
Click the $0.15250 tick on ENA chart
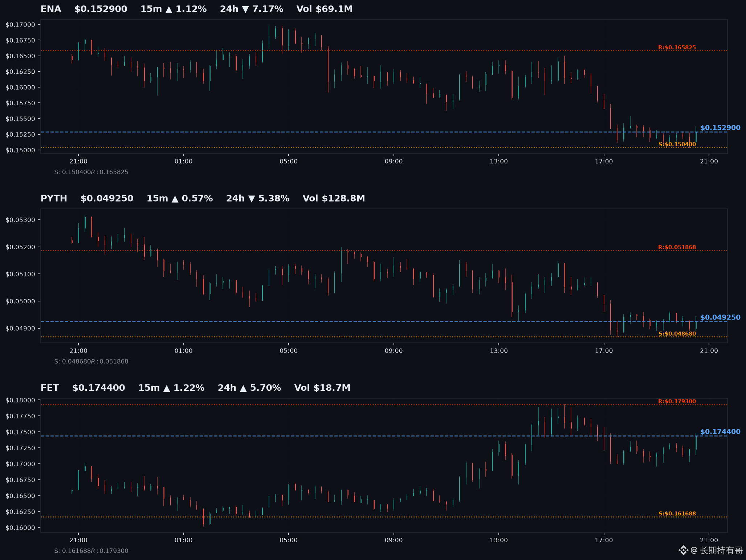(x=20, y=134)
